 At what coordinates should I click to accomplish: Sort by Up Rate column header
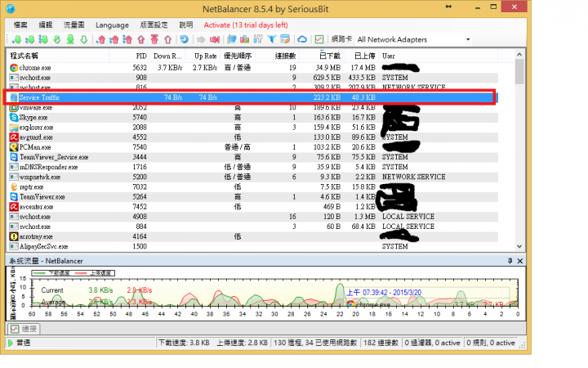203,56
